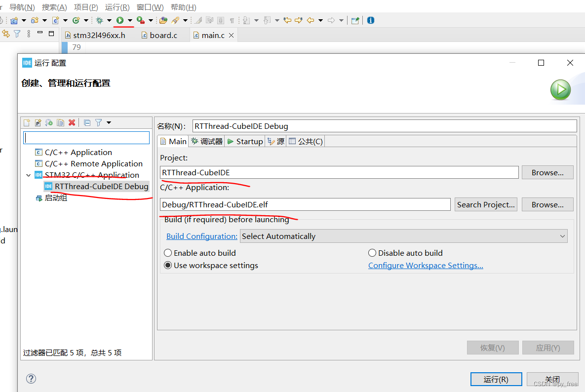The image size is (585, 392).
Task: Open the filter dropdown arrow in configurations toolbar
Action: pos(109,123)
